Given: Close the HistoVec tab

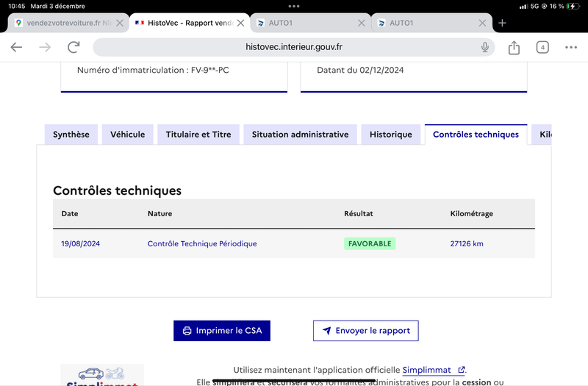Looking at the screenshot, I should 241,23.
